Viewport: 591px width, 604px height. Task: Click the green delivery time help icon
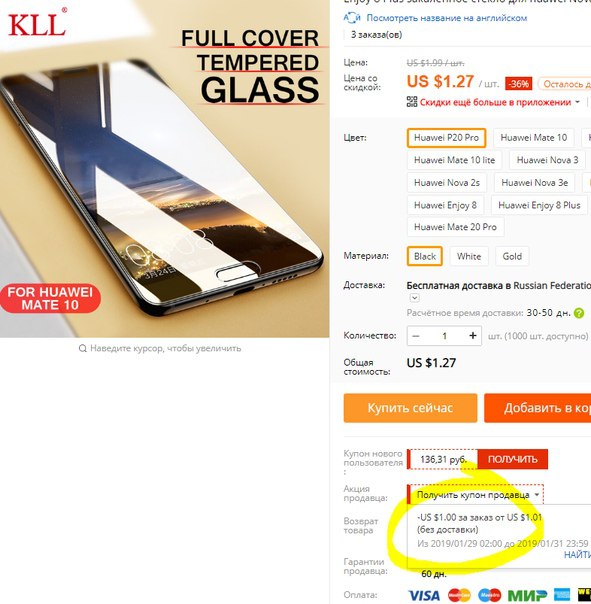point(579,313)
